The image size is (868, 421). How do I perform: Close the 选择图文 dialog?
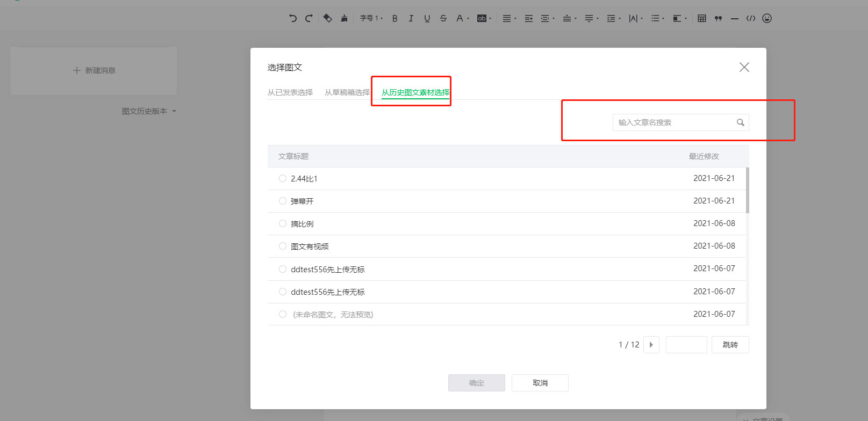(x=744, y=67)
